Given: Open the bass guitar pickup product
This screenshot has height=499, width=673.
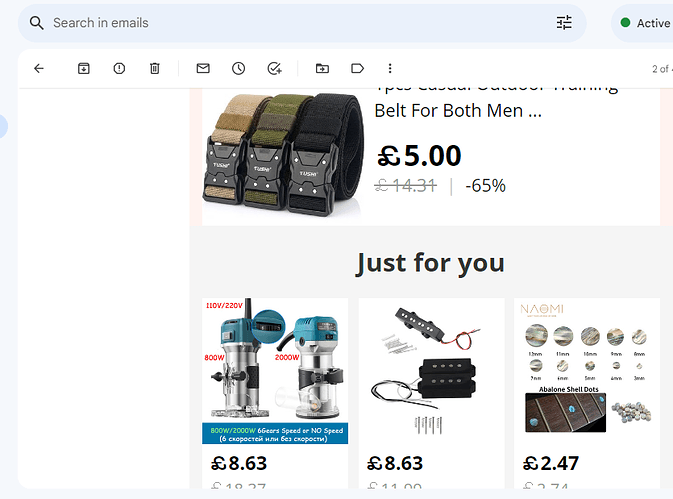Looking at the screenshot, I should click(431, 371).
